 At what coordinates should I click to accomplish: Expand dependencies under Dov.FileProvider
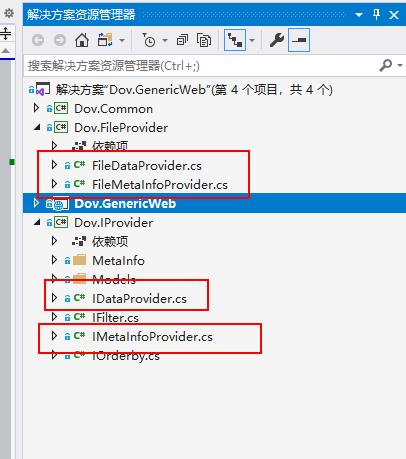pos(54,146)
